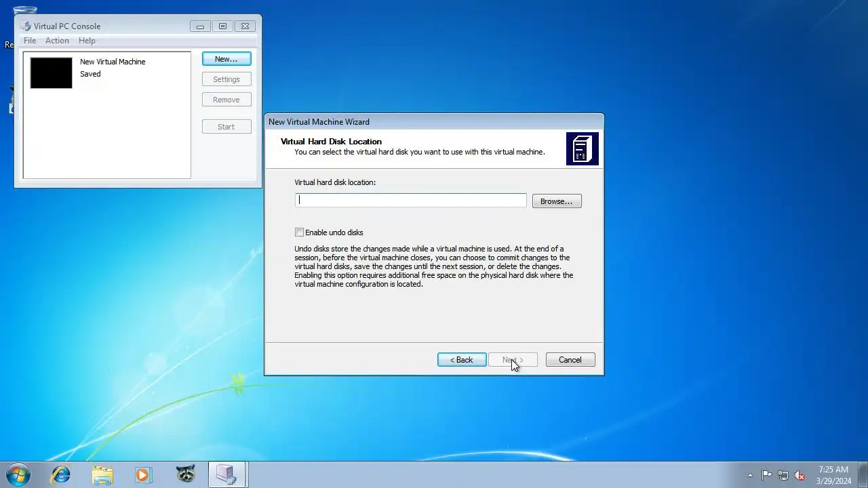The width and height of the screenshot is (868, 488).
Task: Open Action Center flag icon in tray
Action: (766, 475)
